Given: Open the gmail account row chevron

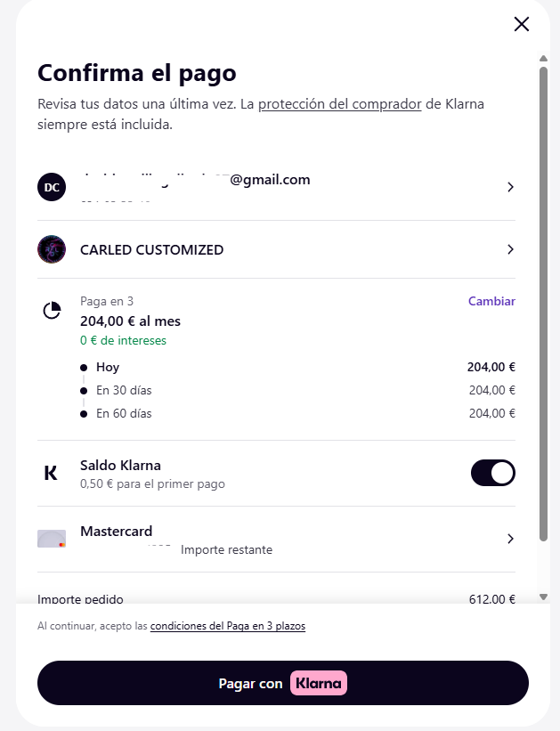Looking at the screenshot, I should point(510,187).
